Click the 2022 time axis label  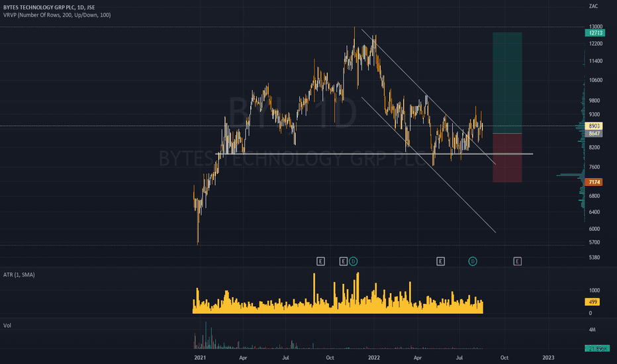pyautogui.click(x=374, y=357)
